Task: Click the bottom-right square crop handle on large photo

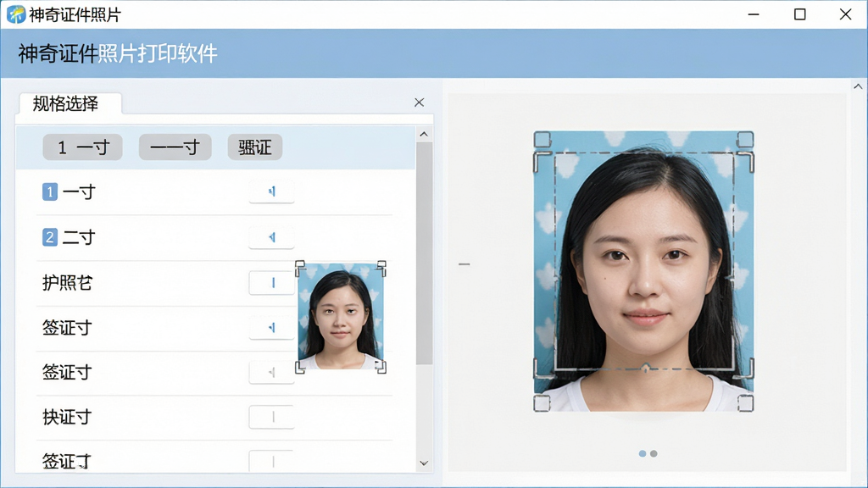Action: pyautogui.click(x=746, y=403)
